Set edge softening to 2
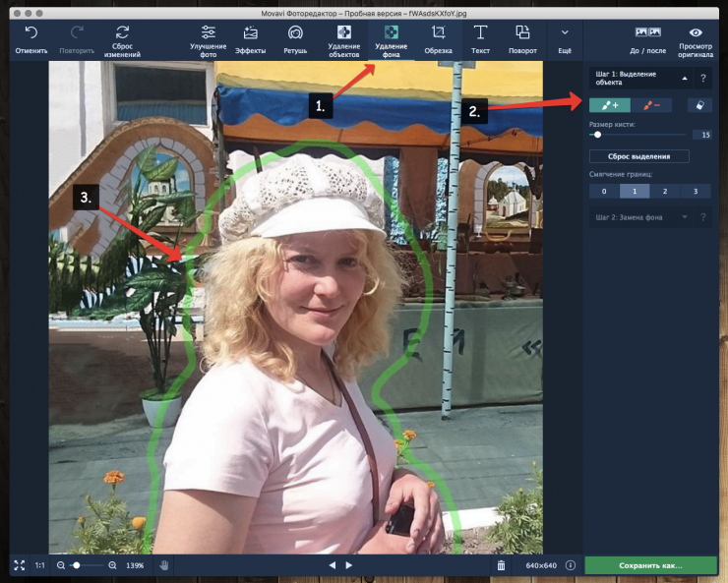The image size is (728, 583). (665, 191)
